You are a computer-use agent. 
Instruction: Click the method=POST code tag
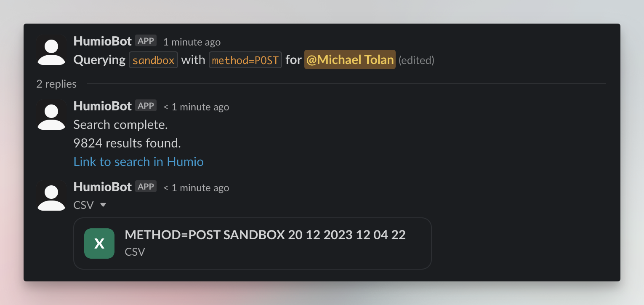click(x=245, y=60)
